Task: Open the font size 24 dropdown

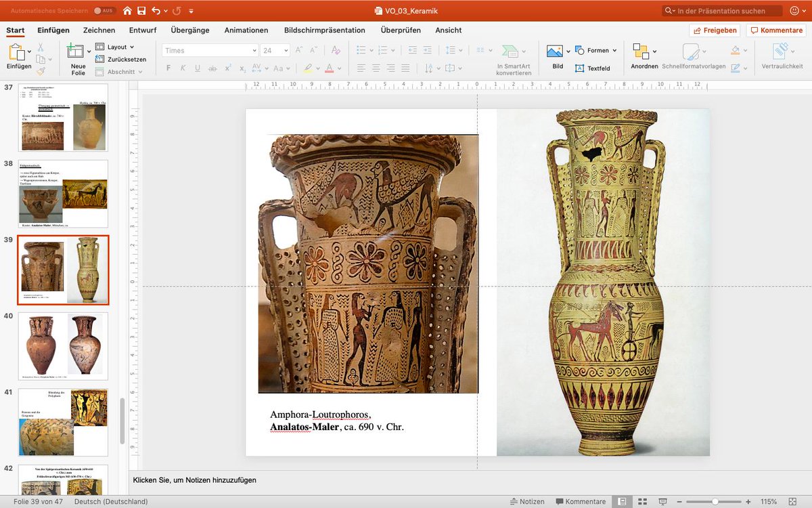Action: (286, 51)
